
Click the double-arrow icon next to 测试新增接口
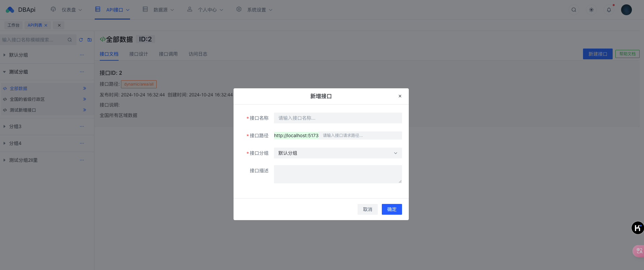pos(85,110)
